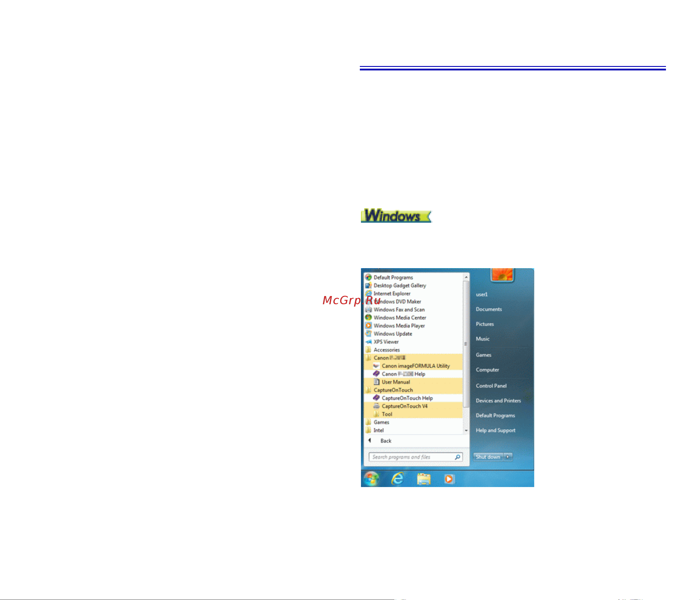Click the user account picture
The height and width of the screenshot is (600, 700).
[x=502, y=275]
